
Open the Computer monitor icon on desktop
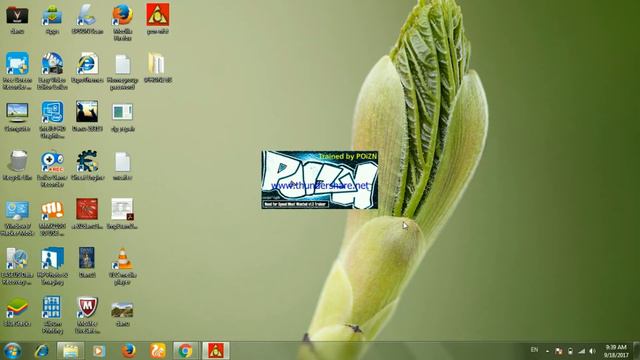[17, 113]
